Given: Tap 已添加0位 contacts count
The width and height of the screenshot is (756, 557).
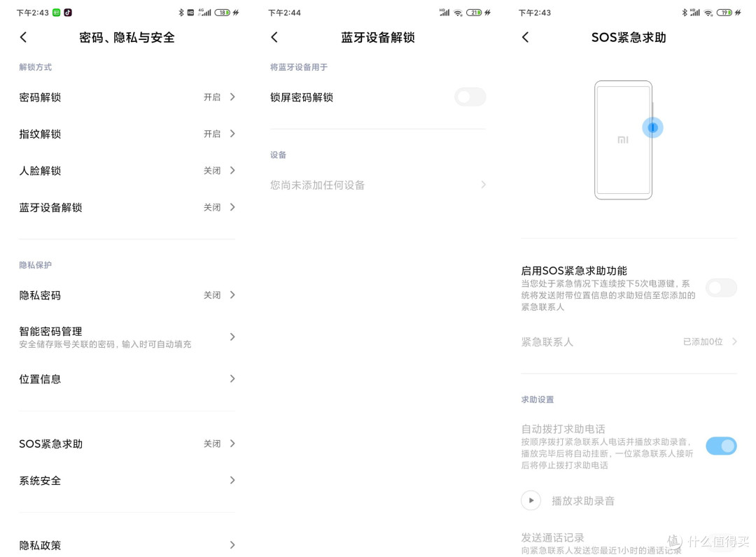Looking at the screenshot, I should pyautogui.click(x=703, y=341).
